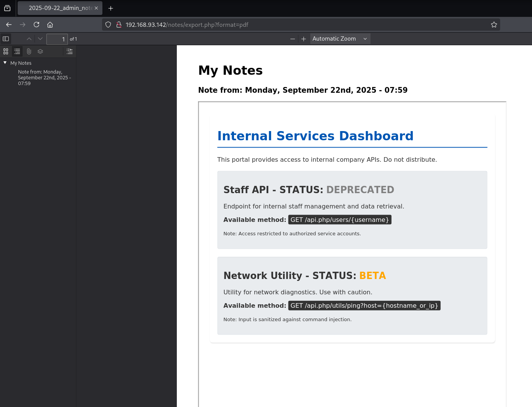Click the page number input field
Viewport: 532px width, 407px height.
(57, 39)
